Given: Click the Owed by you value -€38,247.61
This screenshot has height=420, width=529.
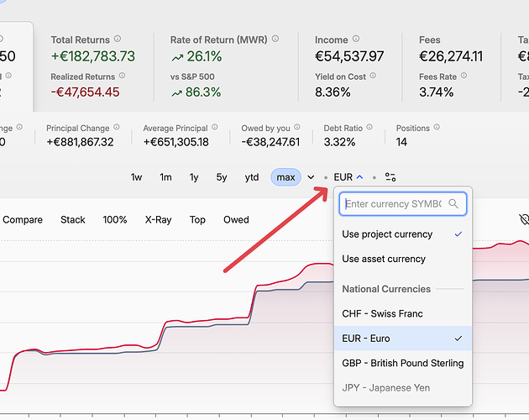Looking at the screenshot, I should [270, 142].
